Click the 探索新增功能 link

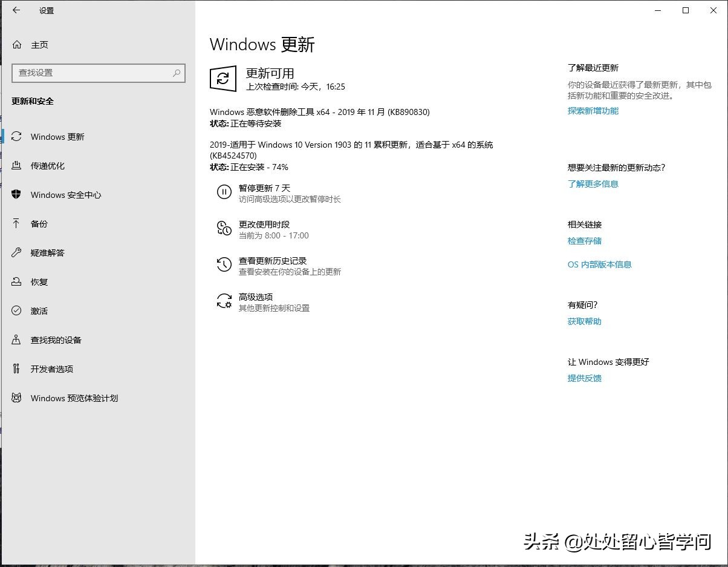(x=593, y=111)
